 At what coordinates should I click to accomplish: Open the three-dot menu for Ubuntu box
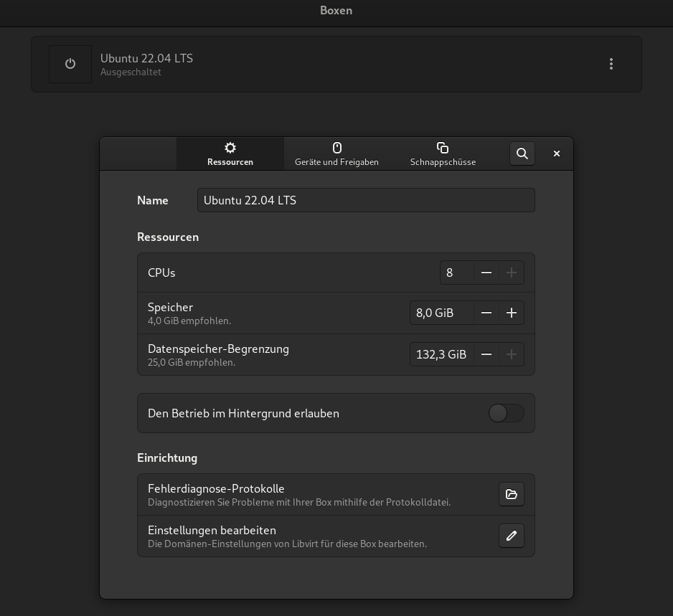611,64
